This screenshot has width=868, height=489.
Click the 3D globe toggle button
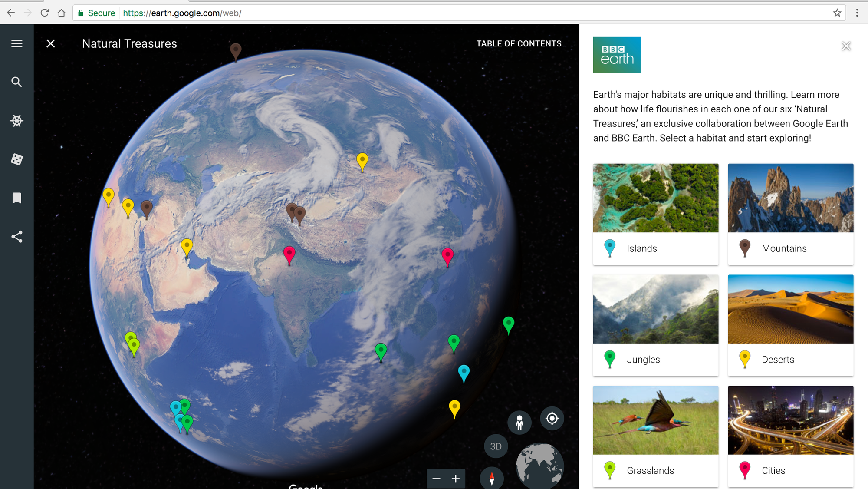[496, 446]
